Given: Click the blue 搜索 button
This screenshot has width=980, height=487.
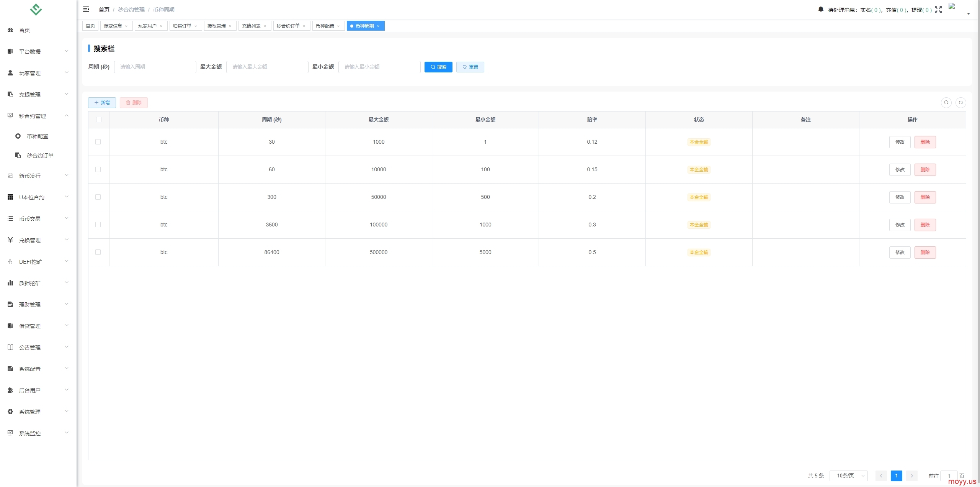Looking at the screenshot, I should click(x=438, y=67).
